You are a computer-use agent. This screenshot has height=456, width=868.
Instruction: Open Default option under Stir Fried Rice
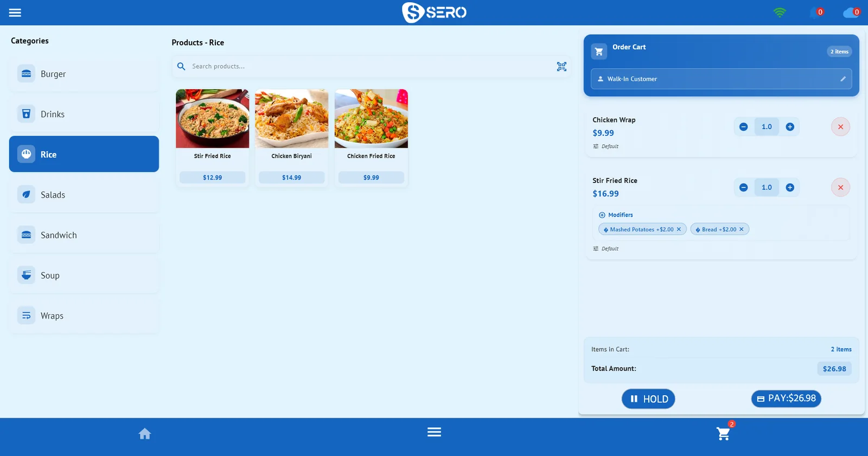[605, 249]
